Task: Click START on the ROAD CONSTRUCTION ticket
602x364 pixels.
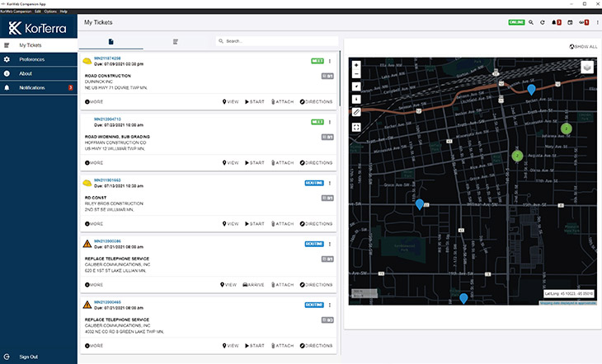Action: point(255,102)
